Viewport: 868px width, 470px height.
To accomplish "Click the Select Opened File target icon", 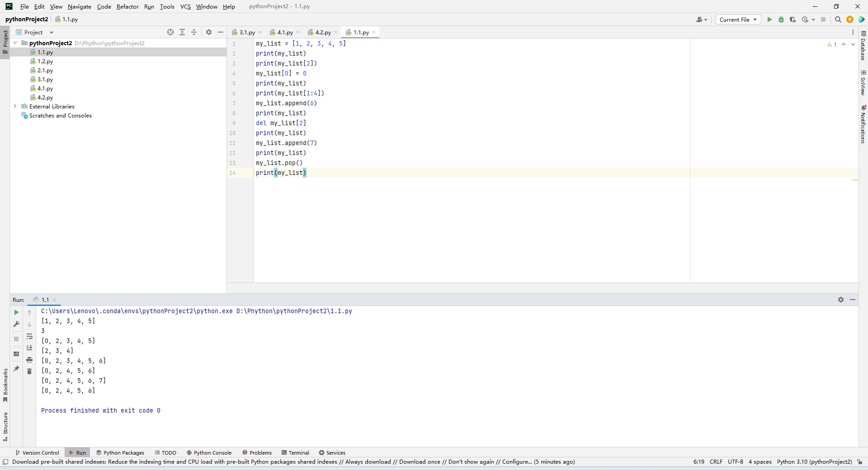I will (x=170, y=32).
